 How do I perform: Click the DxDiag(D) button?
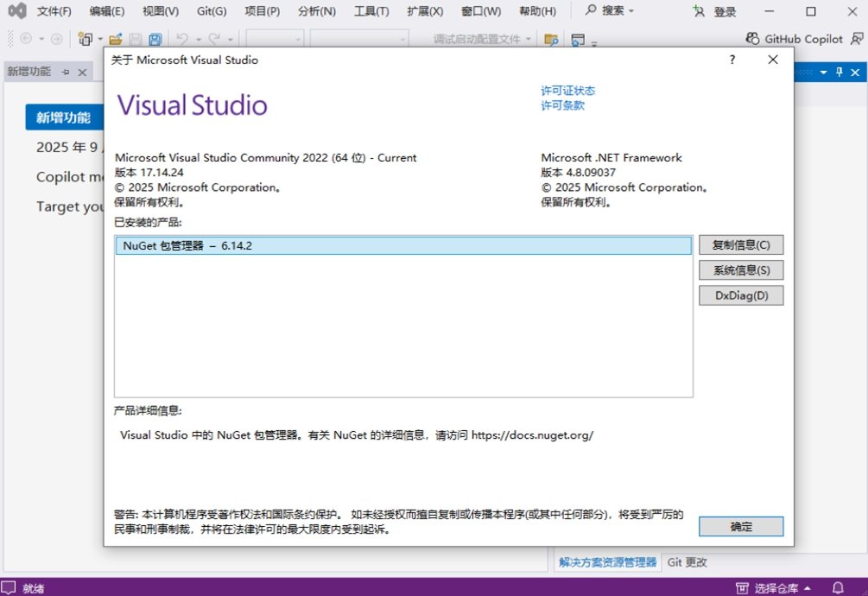click(x=741, y=295)
